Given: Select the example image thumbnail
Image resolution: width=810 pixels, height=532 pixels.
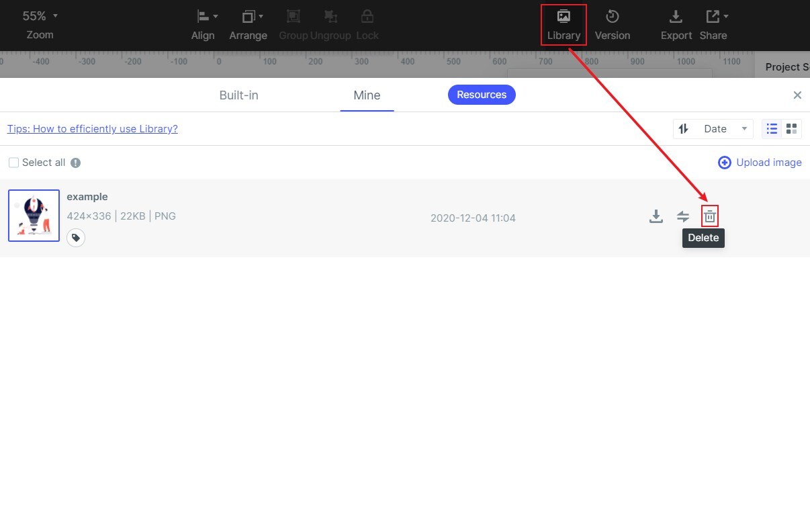Looking at the screenshot, I should click(x=34, y=216).
